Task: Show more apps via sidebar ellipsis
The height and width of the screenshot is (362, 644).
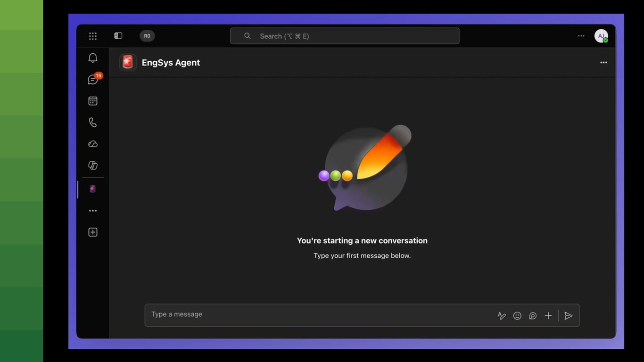Action: click(93, 211)
